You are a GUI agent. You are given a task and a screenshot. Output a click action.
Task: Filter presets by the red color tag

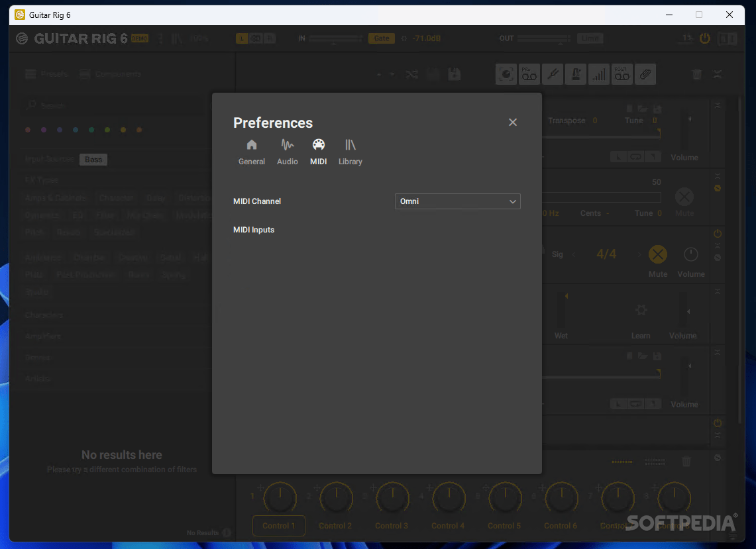point(28,130)
